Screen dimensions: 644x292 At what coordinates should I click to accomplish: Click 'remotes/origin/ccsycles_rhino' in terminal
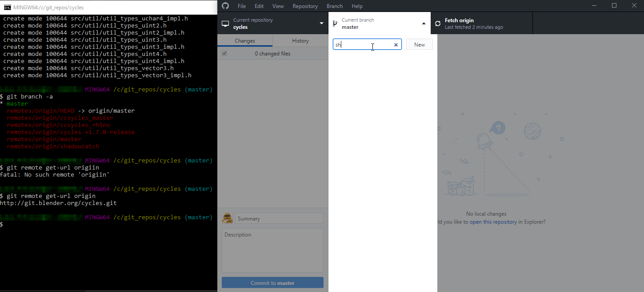tap(58, 125)
